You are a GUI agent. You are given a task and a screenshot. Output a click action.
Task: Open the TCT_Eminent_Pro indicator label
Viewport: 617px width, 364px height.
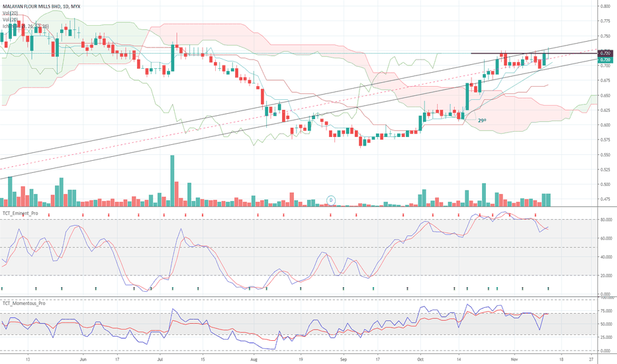coord(21,213)
